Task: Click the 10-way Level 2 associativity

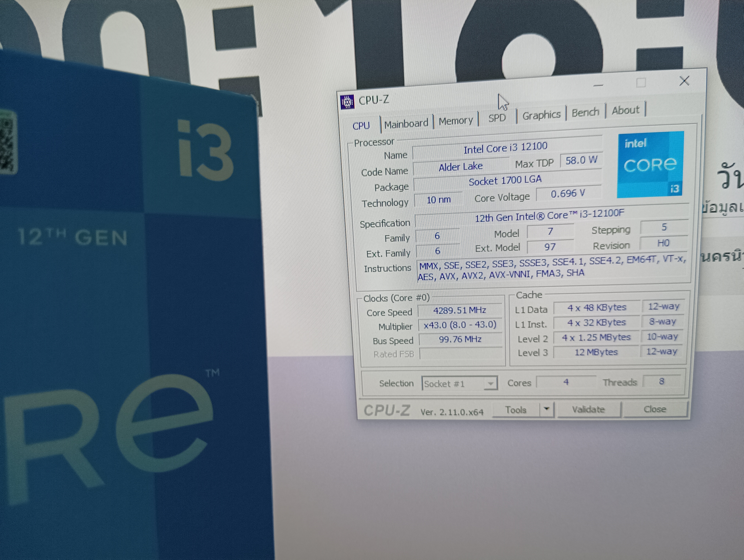Action: [x=662, y=337]
